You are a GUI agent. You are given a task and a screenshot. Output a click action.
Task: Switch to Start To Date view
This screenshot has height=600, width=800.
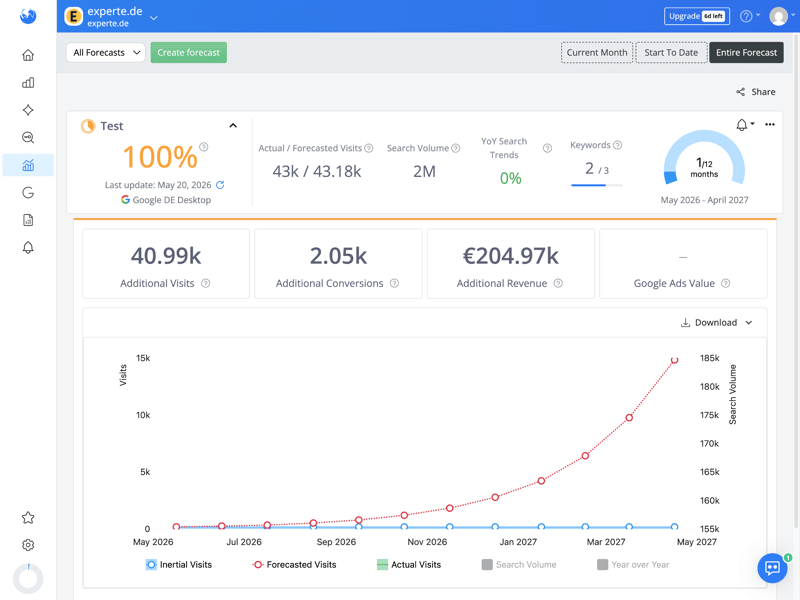(x=671, y=53)
